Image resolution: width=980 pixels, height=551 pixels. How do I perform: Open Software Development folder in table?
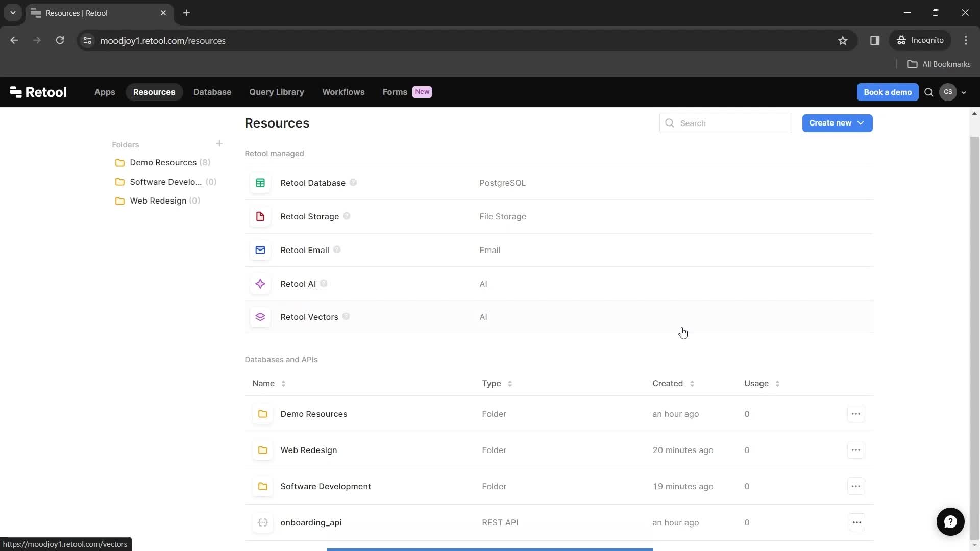click(326, 486)
